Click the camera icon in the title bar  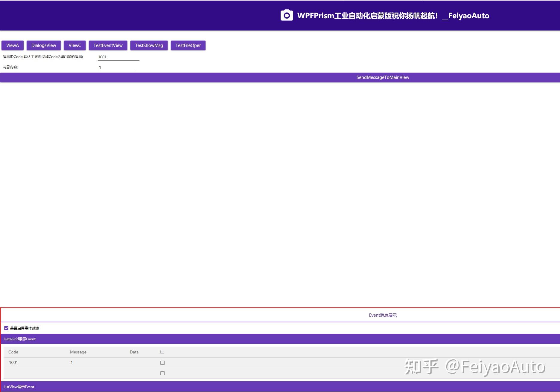click(x=286, y=15)
